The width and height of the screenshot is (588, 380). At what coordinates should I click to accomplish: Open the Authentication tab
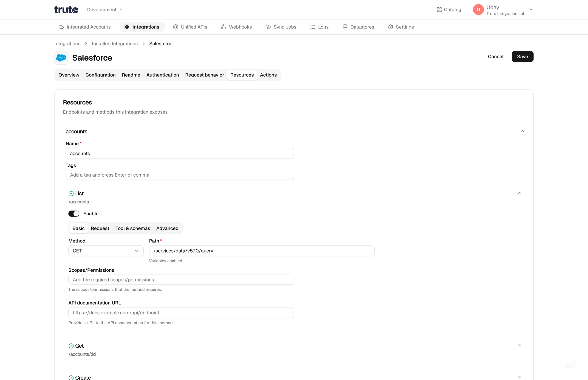tap(163, 75)
